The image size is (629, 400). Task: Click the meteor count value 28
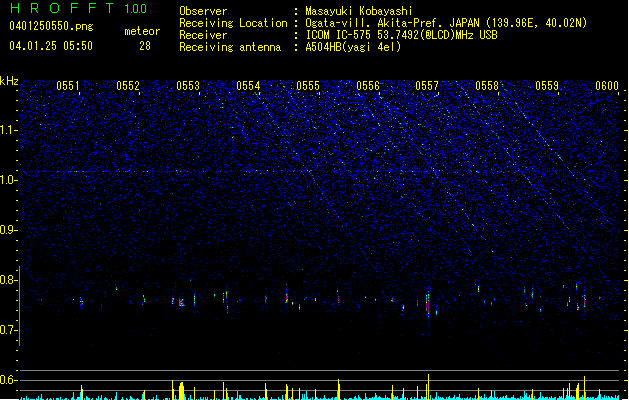tap(145, 46)
